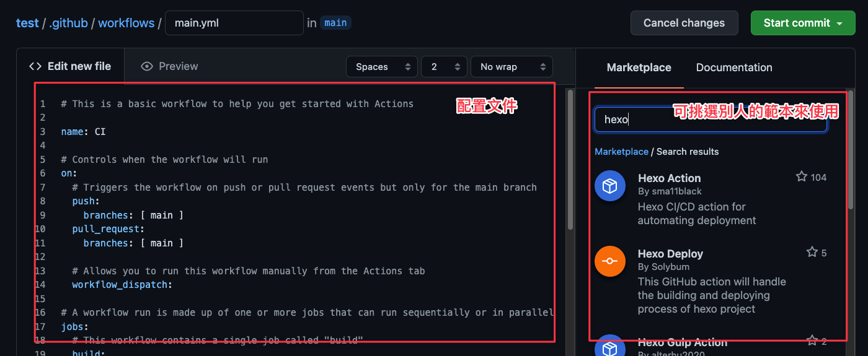
Task: Click the first line comment about basic workflow
Action: pos(237,104)
